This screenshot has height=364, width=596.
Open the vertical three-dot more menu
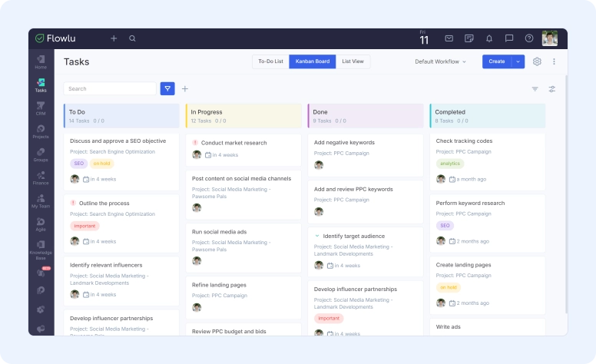pos(554,61)
